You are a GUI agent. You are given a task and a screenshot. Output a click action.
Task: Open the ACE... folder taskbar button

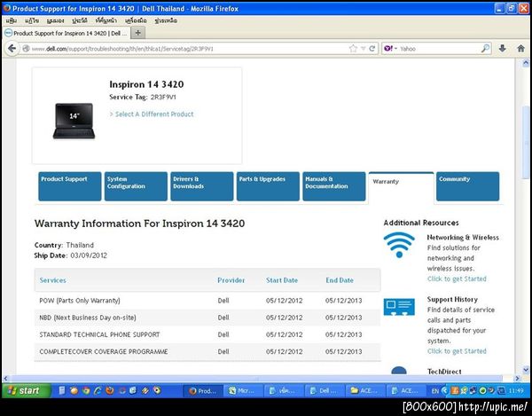coord(365,391)
